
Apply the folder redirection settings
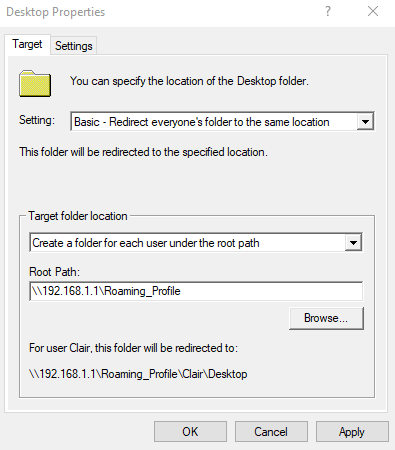tap(352, 432)
